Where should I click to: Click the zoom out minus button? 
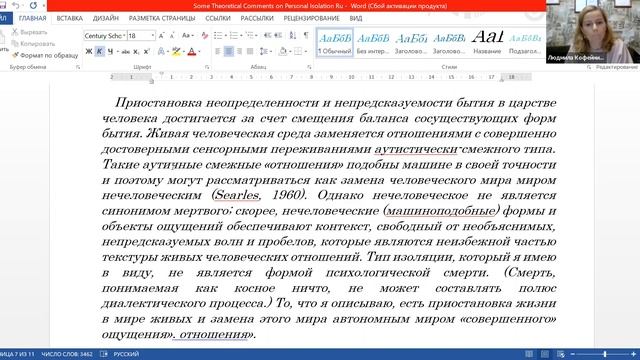click(x=573, y=354)
